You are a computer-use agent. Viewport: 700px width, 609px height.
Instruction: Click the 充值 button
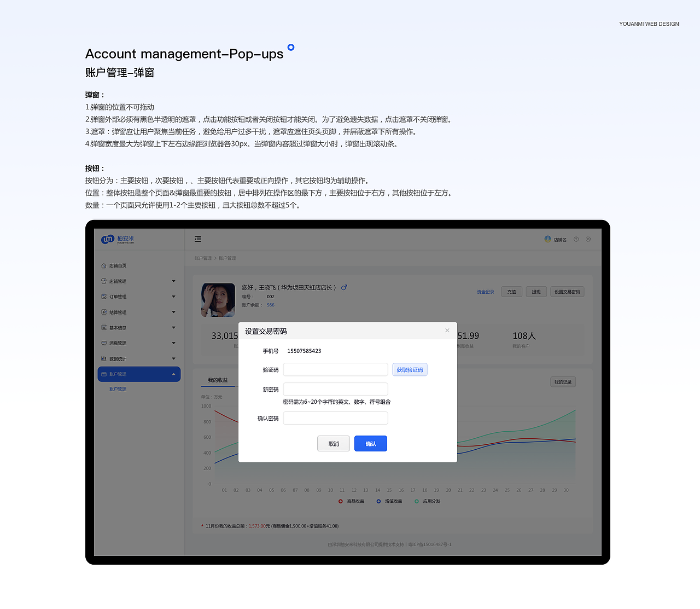tap(511, 292)
